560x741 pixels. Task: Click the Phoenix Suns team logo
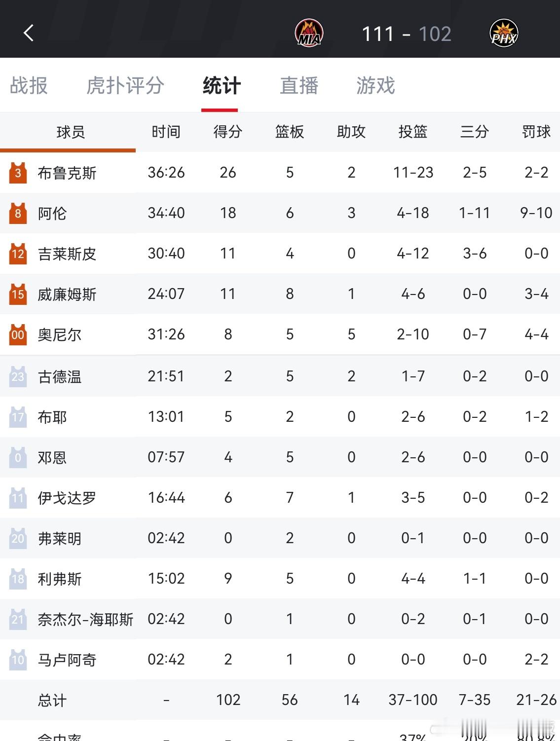[x=503, y=33]
